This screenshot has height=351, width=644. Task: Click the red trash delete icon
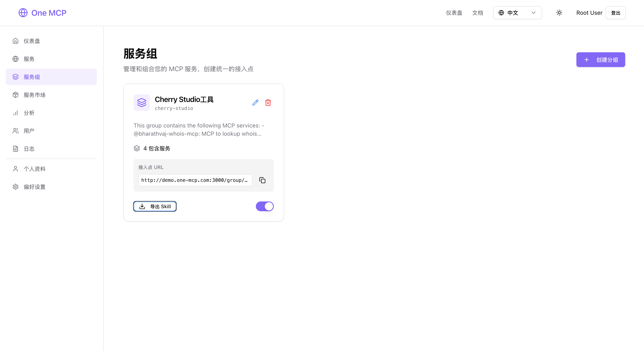(x=268, y=103)
